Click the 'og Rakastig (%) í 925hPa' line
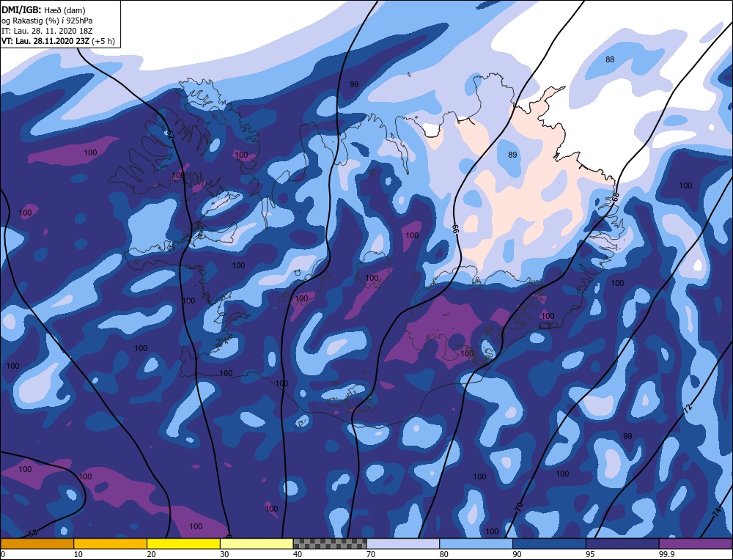 click(47, 21)
